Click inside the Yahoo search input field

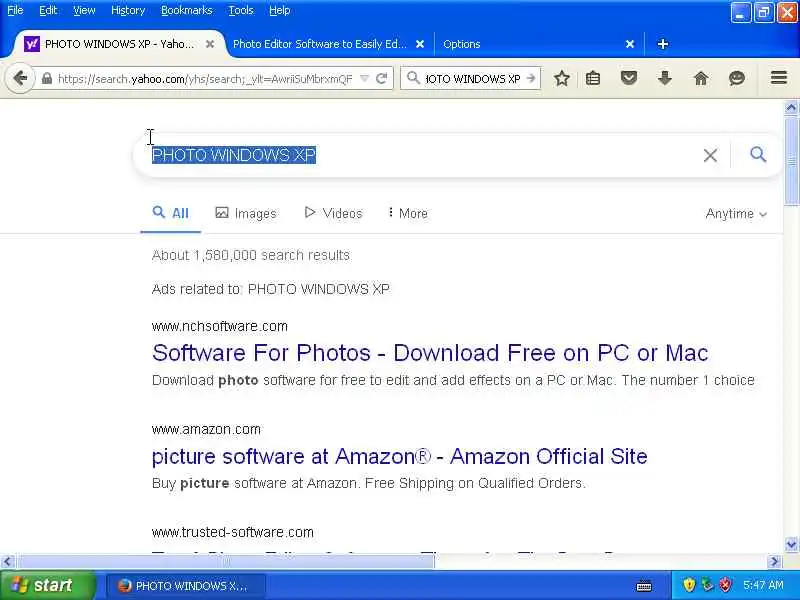(x=423, y=155)
